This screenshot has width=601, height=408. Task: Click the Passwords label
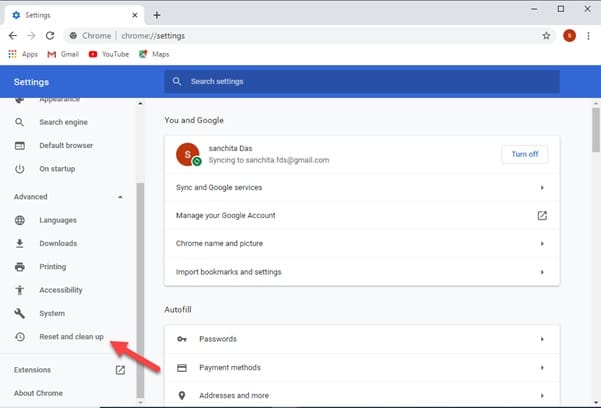(x=218, y=339)
